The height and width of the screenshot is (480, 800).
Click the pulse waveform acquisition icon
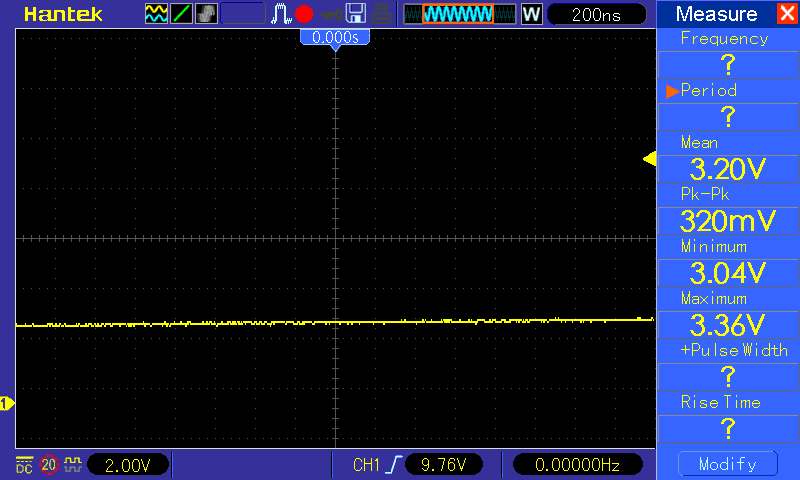281,14
